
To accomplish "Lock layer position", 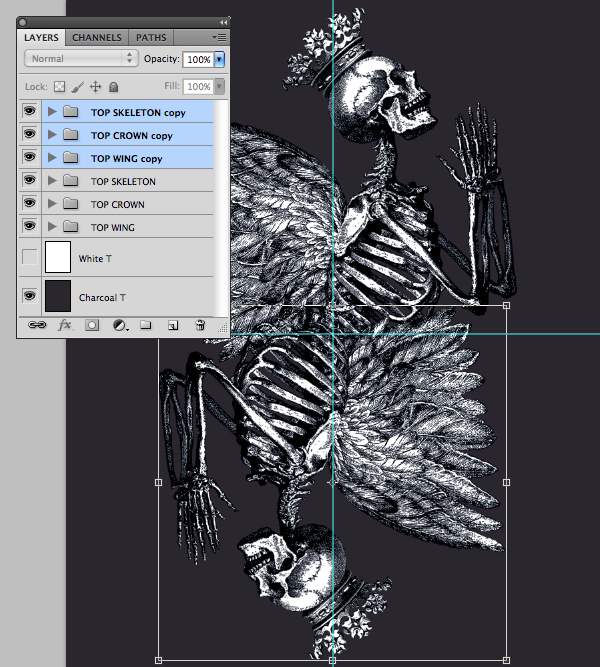I will pos(95,87).
